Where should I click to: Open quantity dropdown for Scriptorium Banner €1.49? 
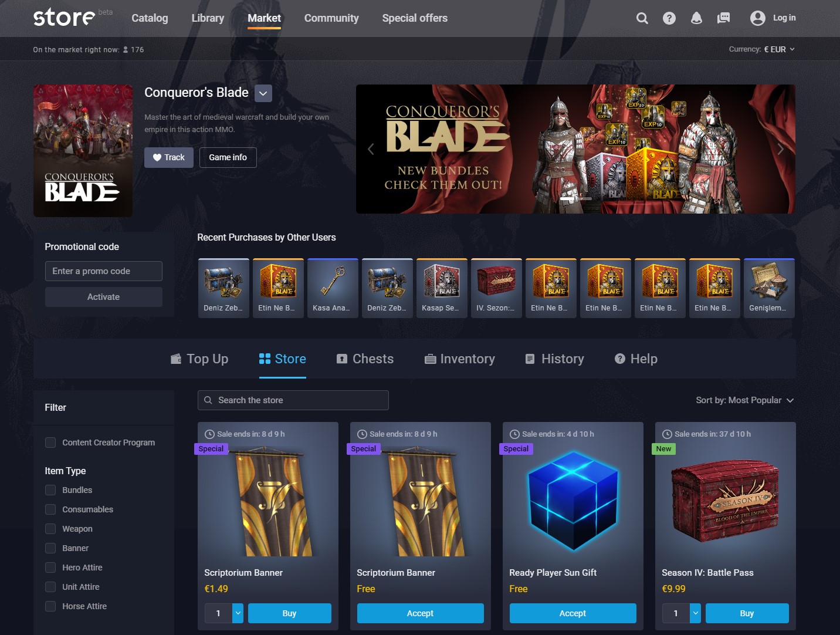pos(238,613)
